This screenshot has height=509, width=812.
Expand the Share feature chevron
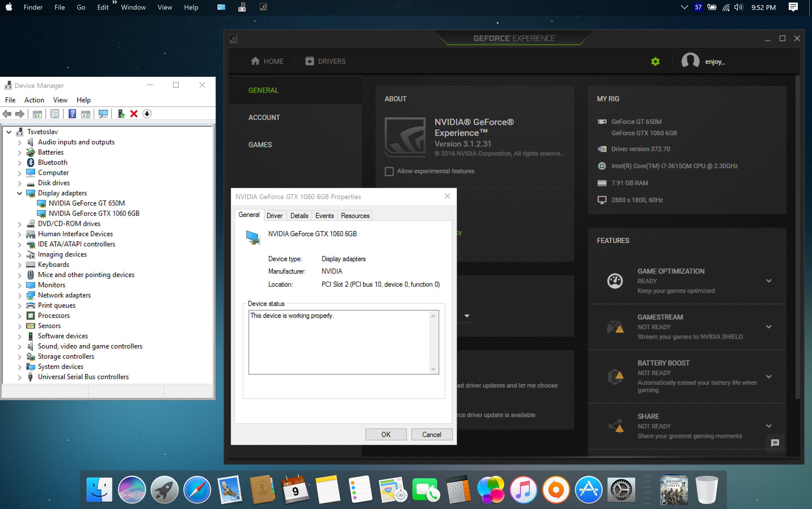pos(769,426)
